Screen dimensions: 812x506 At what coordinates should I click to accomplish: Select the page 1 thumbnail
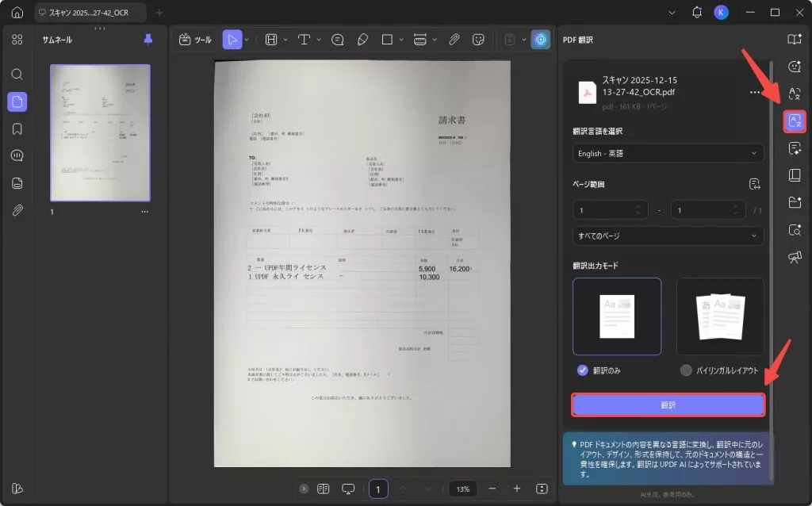click(x=99, y=133)
